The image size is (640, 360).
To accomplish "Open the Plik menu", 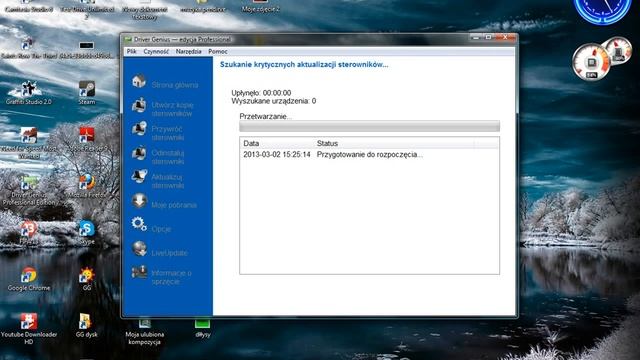I will pyautogui.click(x=131, y=51).
